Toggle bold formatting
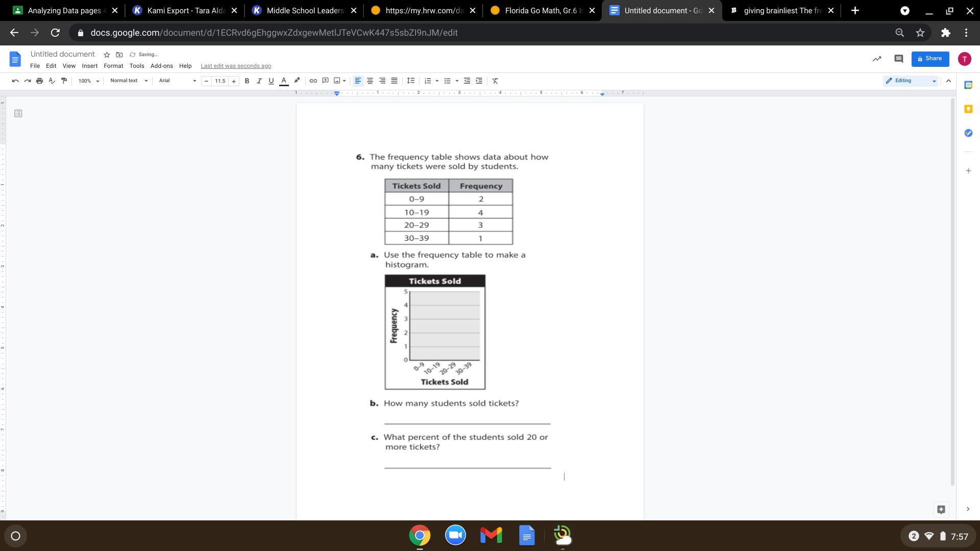This screenshot has height=551, width=980. click(x=247, y=81)
